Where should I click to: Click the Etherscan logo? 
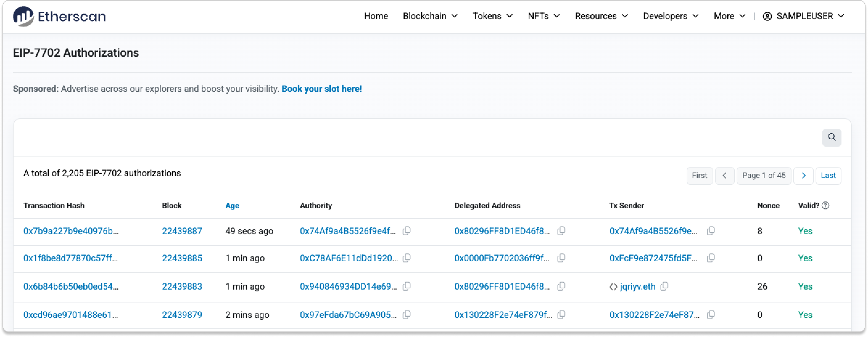(x=59, y=16)
